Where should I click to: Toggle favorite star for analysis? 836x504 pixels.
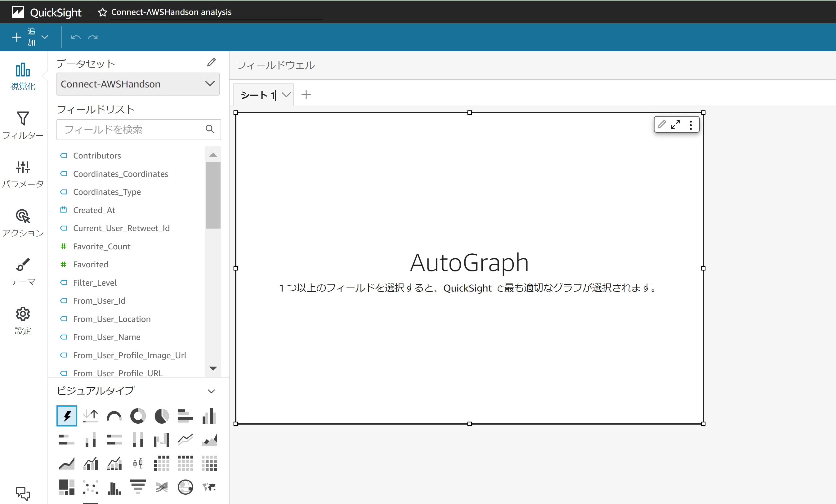(102, 12)
